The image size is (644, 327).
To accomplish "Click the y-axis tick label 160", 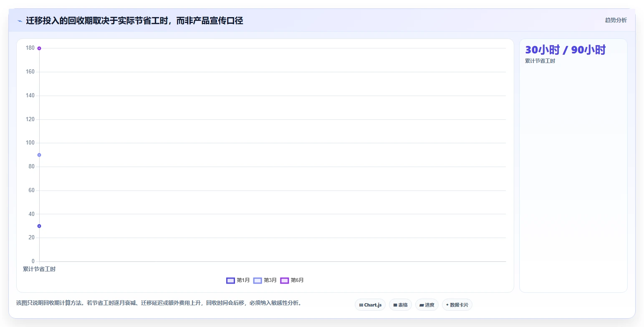I will tap(30, 72).
